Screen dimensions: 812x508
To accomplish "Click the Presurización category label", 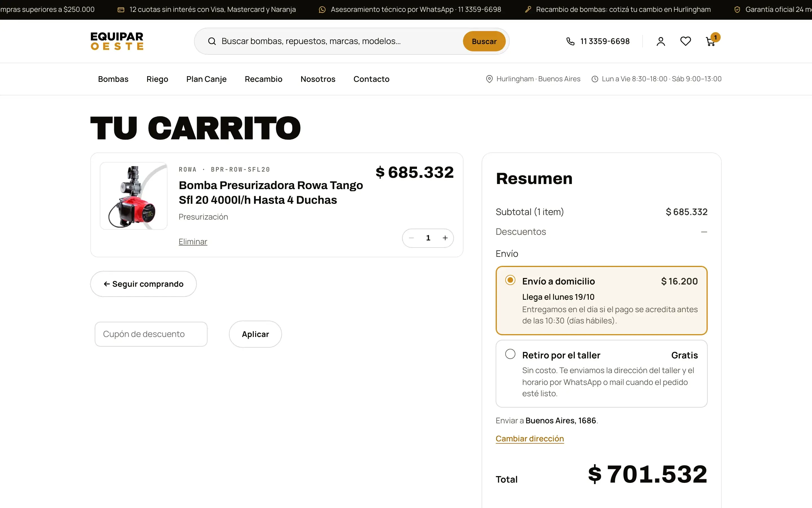I will click(x=203, y=217).
